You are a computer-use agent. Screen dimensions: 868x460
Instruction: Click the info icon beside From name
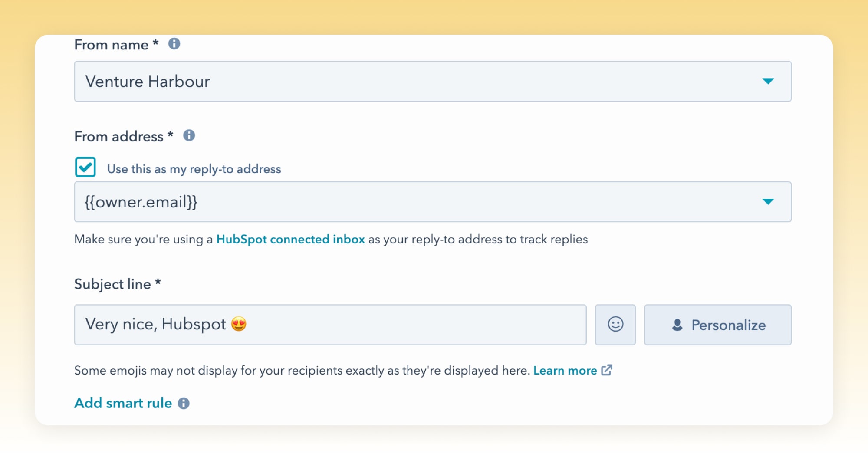(x=174, y=44)
